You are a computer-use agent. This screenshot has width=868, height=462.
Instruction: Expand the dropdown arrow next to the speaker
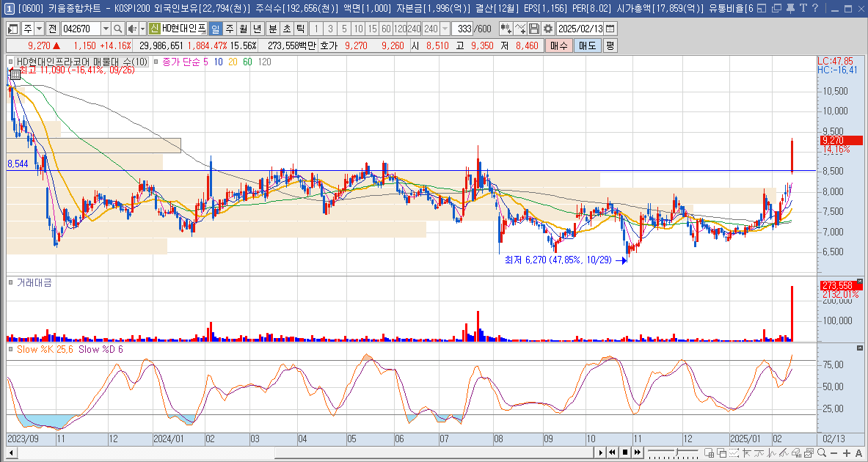point(143,29)
